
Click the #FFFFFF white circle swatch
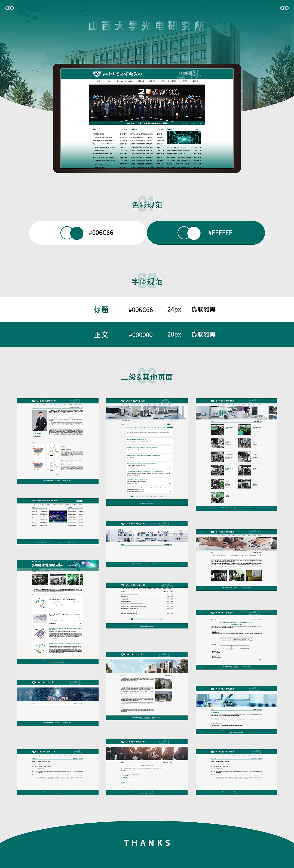coord(194,233)
